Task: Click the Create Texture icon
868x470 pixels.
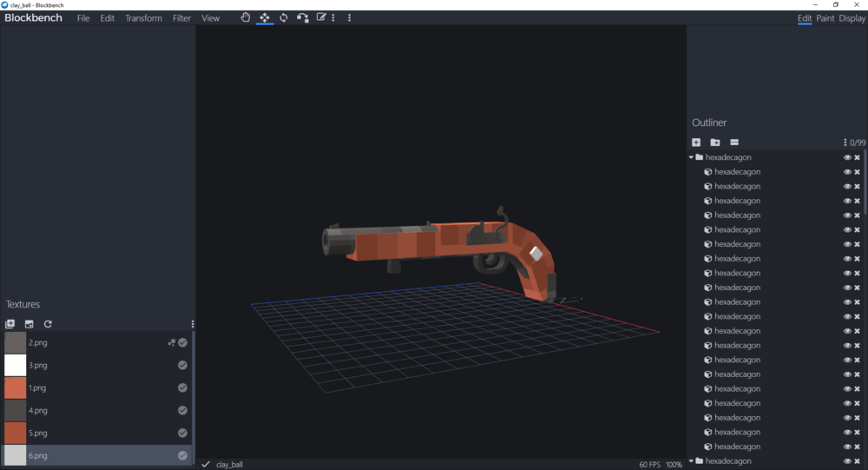Action: coord(29,324)
